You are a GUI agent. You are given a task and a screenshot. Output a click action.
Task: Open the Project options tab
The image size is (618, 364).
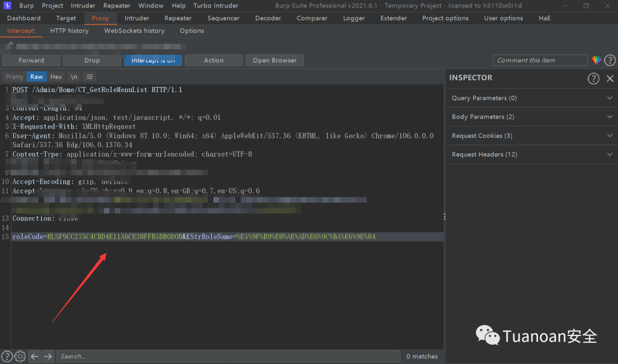tap(445, 18)
